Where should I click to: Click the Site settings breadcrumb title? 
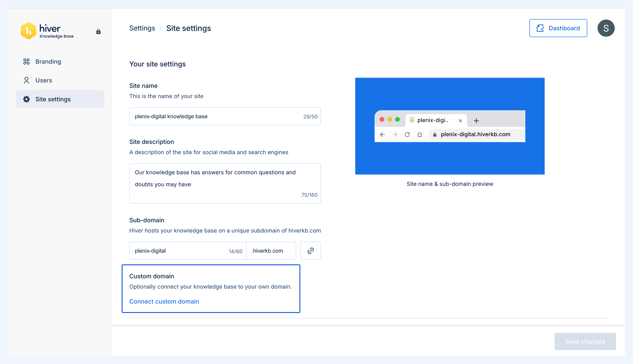pos(189,28)
